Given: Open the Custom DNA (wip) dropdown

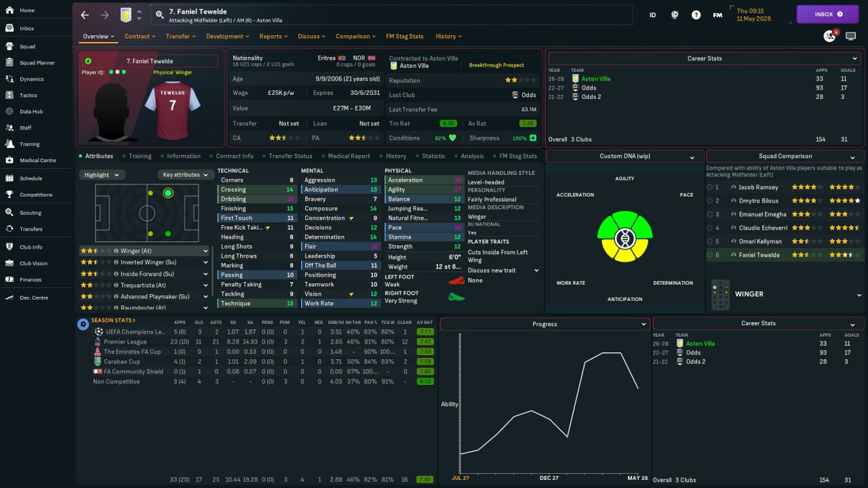Looking at the screenshot, I should (x=625, y=157).
